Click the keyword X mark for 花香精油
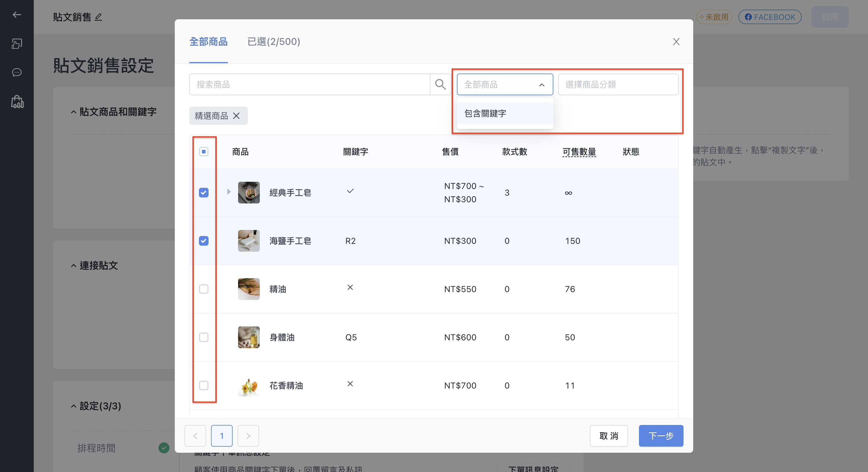 coord(350,384)
